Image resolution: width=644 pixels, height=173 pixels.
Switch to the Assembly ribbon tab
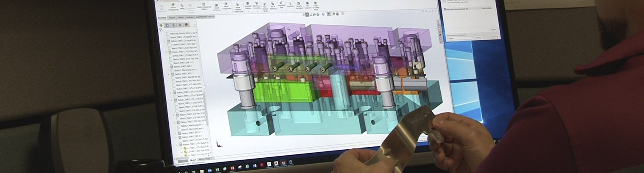[x=163, y=18]
